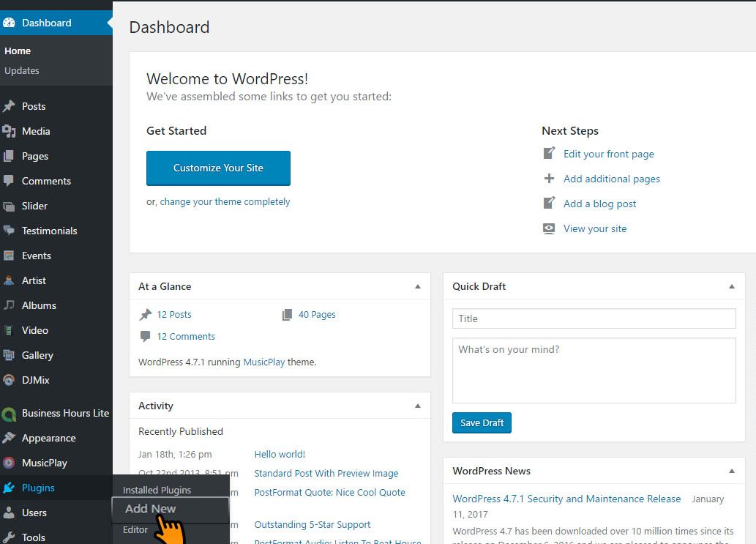Click the Appearance paintbrush icon
Screen dimensions: 756x544
point(9,438)
